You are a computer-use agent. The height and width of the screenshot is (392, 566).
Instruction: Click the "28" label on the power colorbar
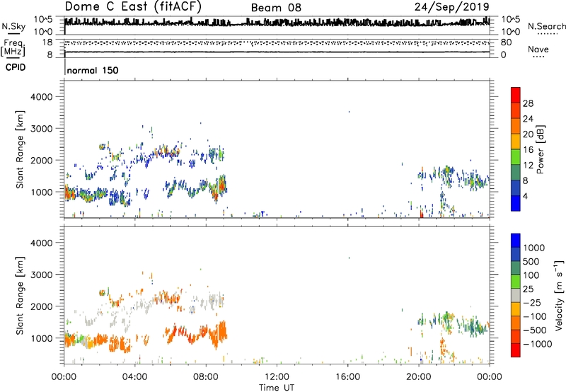[x=528, y=103]
